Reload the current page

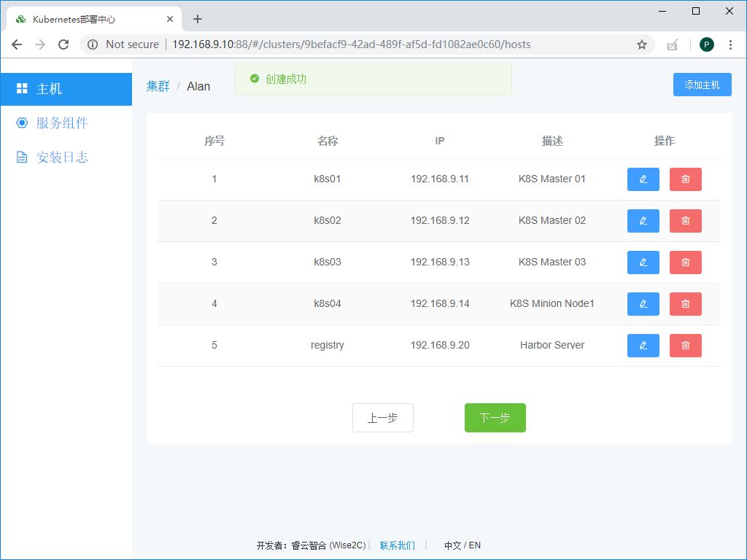click(63, 44)
